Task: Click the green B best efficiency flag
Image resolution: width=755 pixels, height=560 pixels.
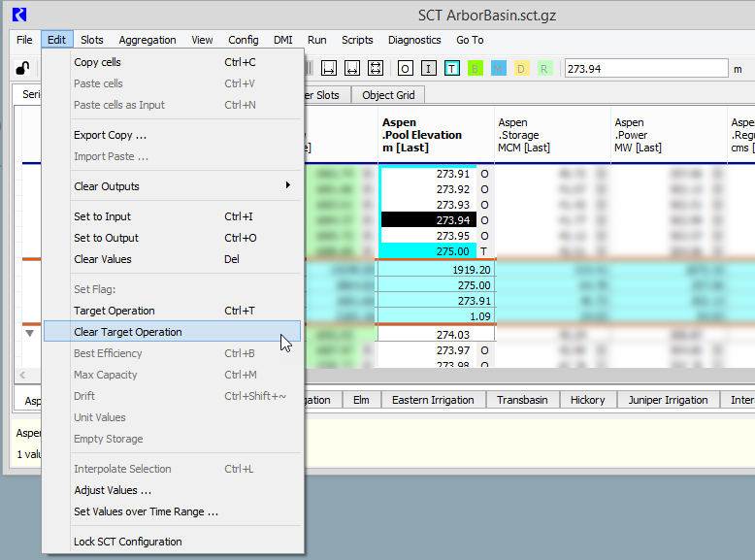Action: coord(475,69)
